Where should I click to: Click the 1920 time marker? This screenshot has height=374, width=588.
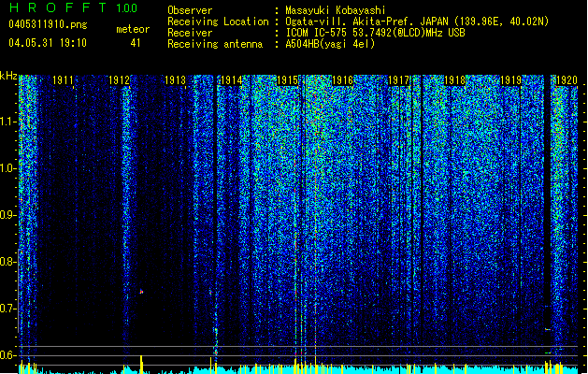(566, 80)
